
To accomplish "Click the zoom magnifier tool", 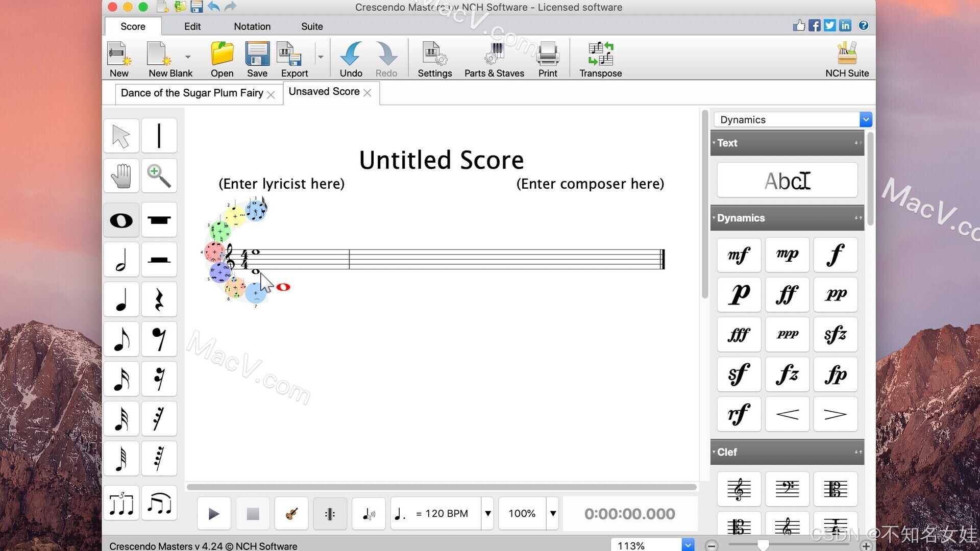I will (159, 176).
